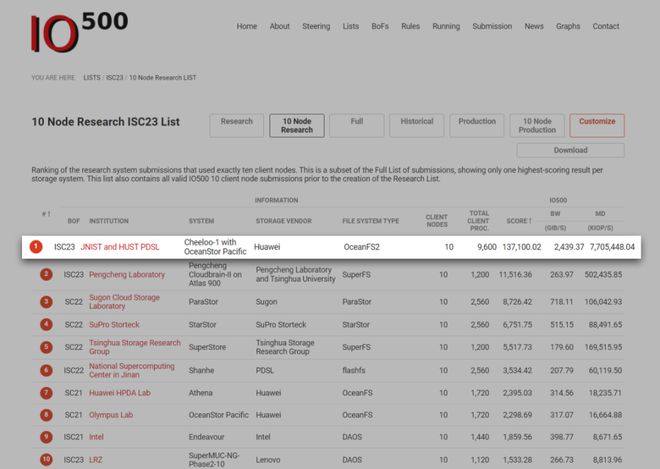This screenshot has height=469, width=660.
Task: Click the Endeavour system cell
Action: point(206,437)
